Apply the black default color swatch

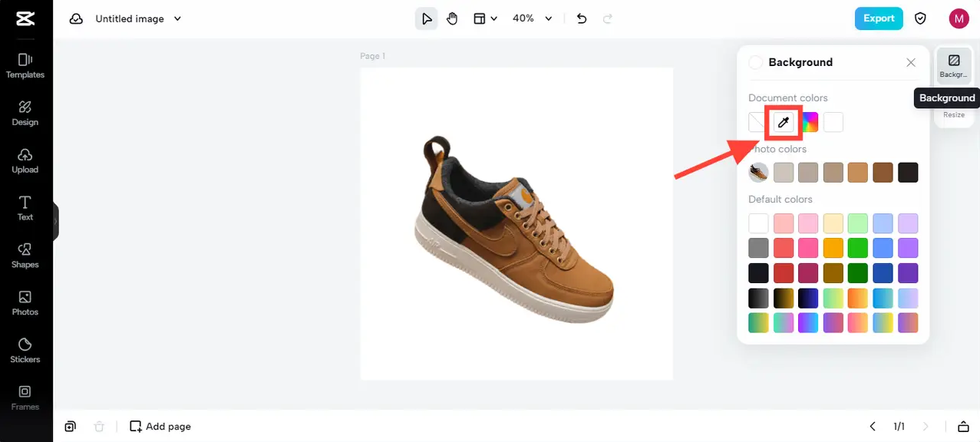click(x=758, y=273)
